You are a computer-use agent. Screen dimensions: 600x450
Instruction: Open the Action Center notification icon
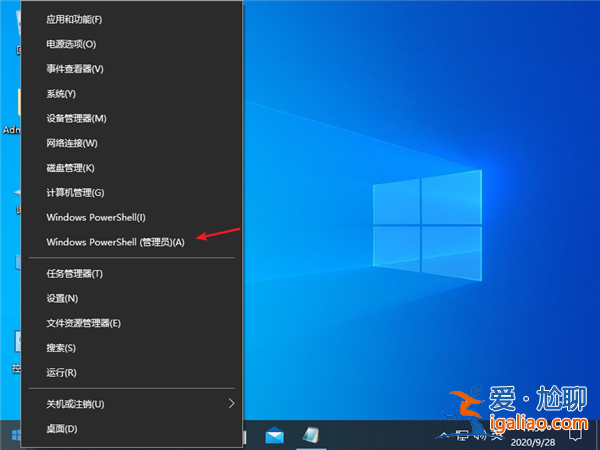575,435
